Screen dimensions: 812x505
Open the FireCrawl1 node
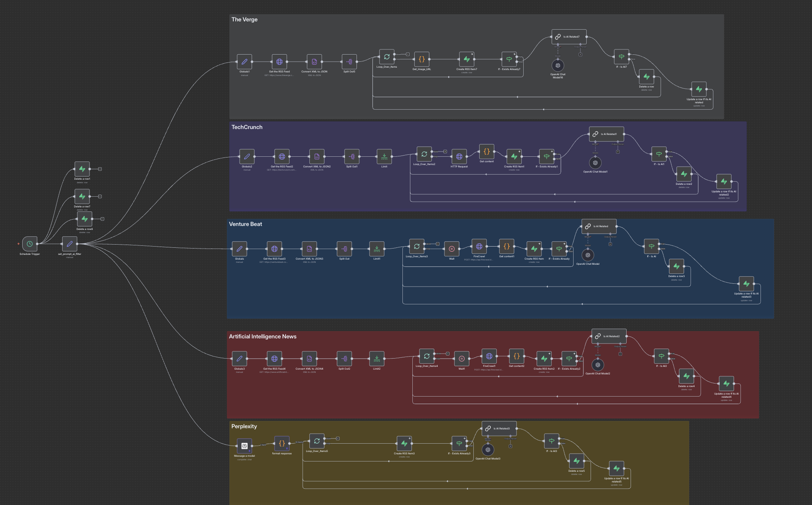click(489, 356)
